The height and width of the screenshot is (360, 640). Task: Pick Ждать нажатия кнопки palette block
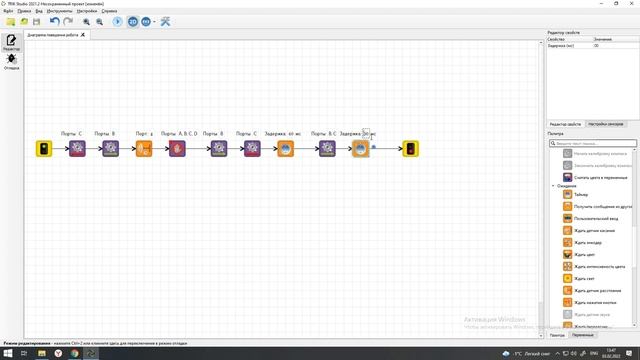pos(590,303)
